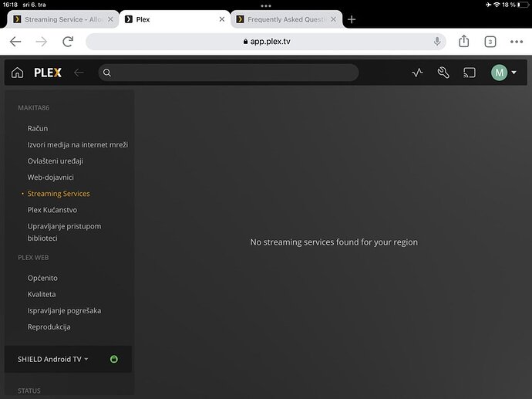The width and height of the screenshot is (532, 399).
Task: Show the open tabs counter
Action: coord(490,42)
